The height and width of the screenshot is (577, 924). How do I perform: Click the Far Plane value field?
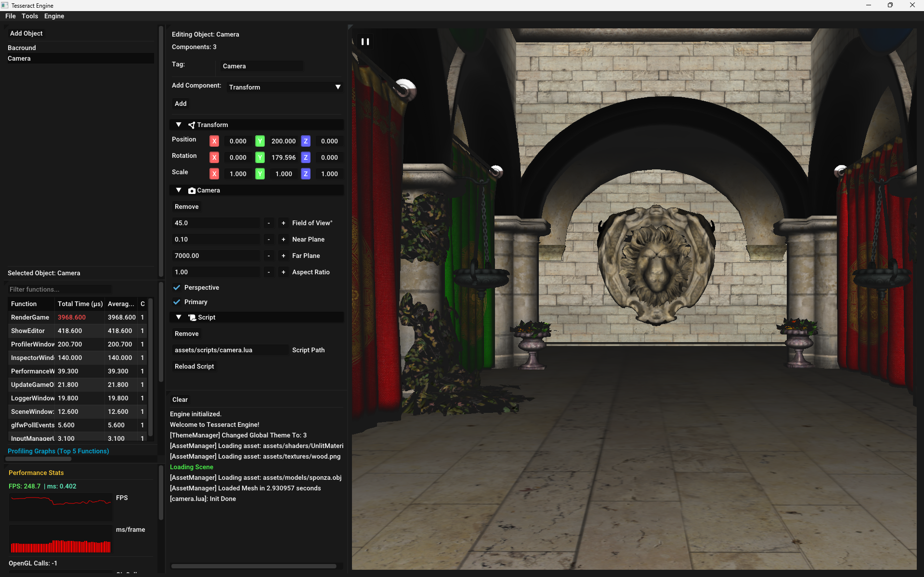pyautogui.click(x=216, y=256)
